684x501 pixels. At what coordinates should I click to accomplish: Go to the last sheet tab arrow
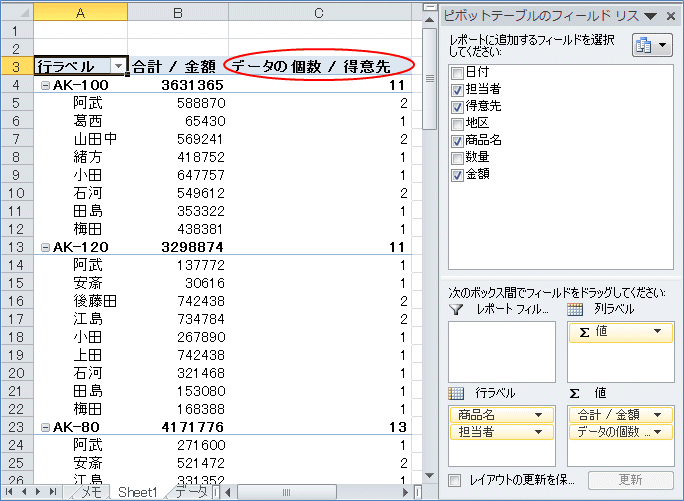[x=53, y=492]
